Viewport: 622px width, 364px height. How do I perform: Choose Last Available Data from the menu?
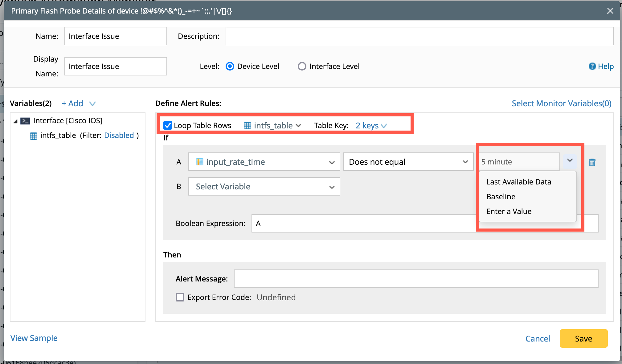pos(518,182)
